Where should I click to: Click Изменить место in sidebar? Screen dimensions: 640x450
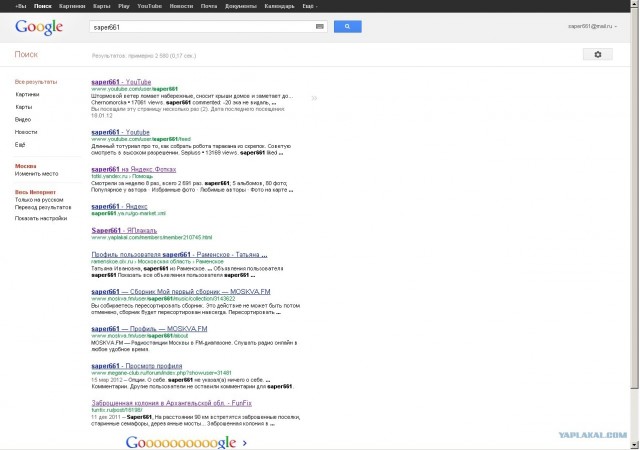point(36,174)
